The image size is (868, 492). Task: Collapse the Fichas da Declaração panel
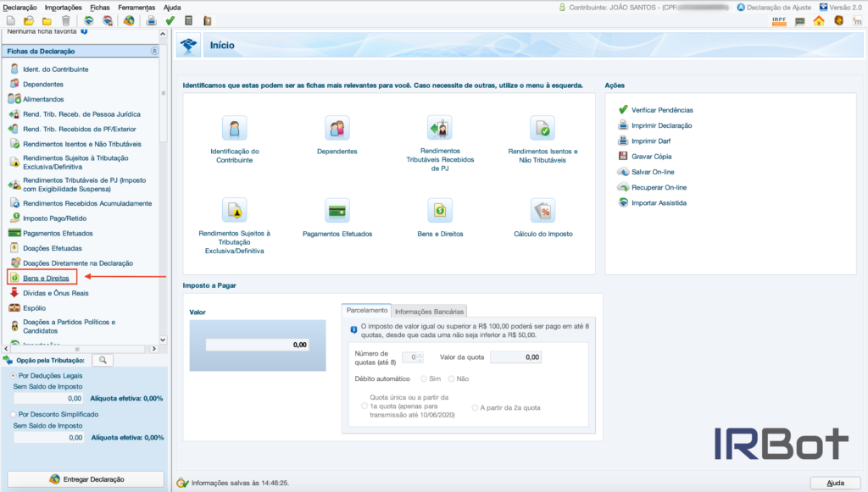(153, 52)
